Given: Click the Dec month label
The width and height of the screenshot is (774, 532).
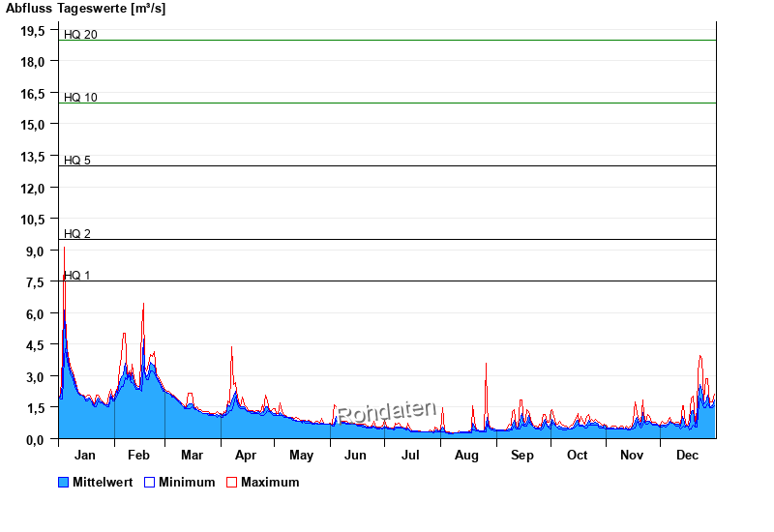Looking at the screenshot, I should [x=687, y=456].
